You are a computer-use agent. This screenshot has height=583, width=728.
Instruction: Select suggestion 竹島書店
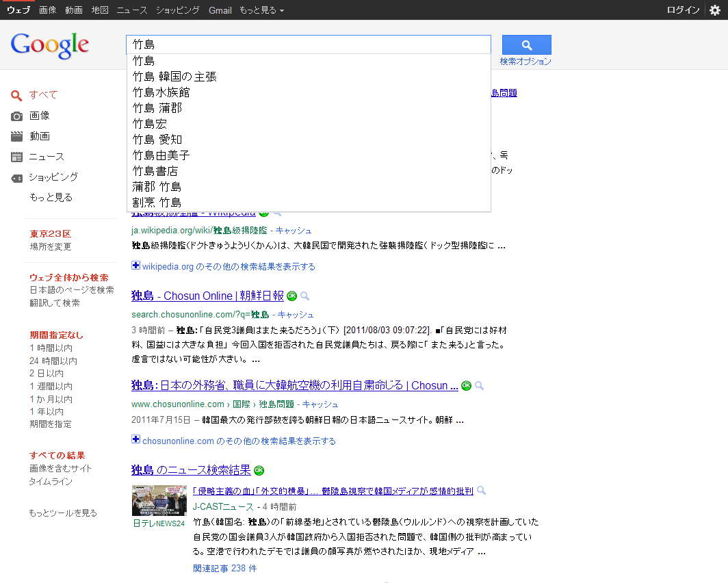tap(309, 171)
